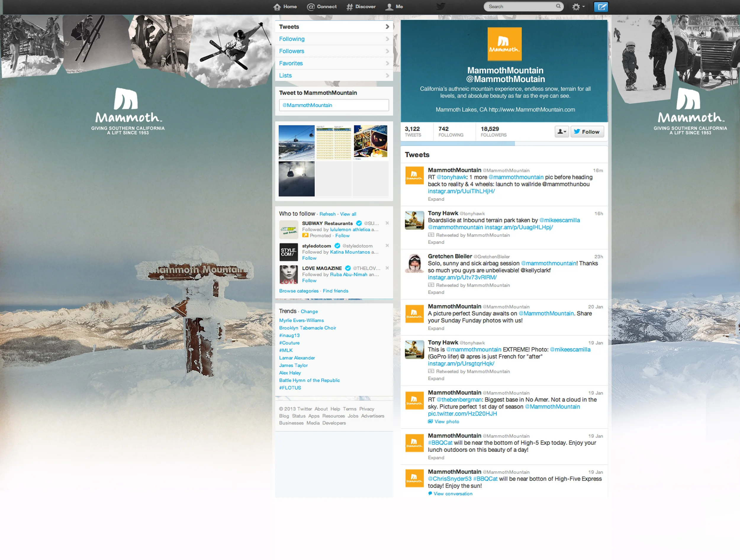
Task: Click Tony Hawk's avatar on the 16h tweet
Action: (414, 220)
